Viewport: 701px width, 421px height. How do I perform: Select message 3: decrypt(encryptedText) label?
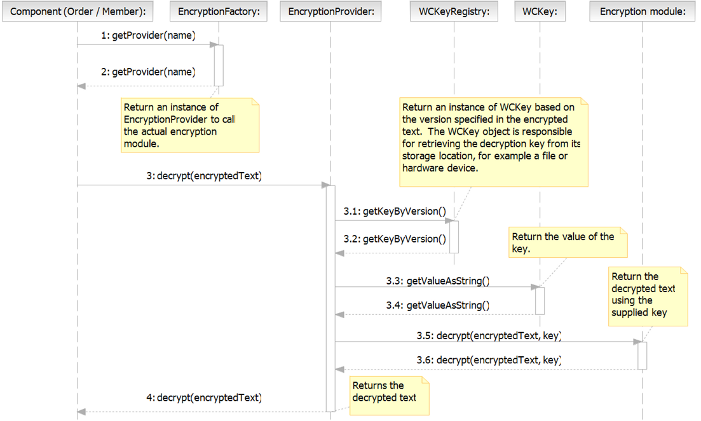(x=203, y=175)
